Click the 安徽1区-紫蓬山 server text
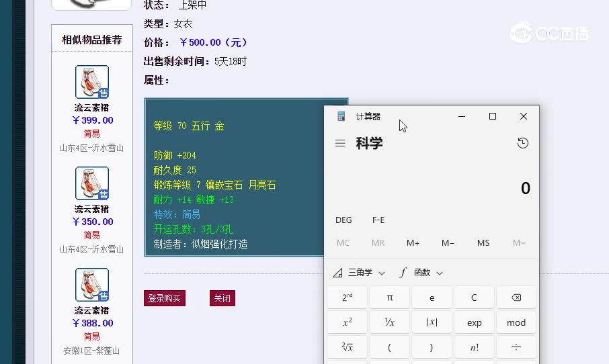This screenshot has width=609, height=364. pyautogui.click(x=91, y=351)
